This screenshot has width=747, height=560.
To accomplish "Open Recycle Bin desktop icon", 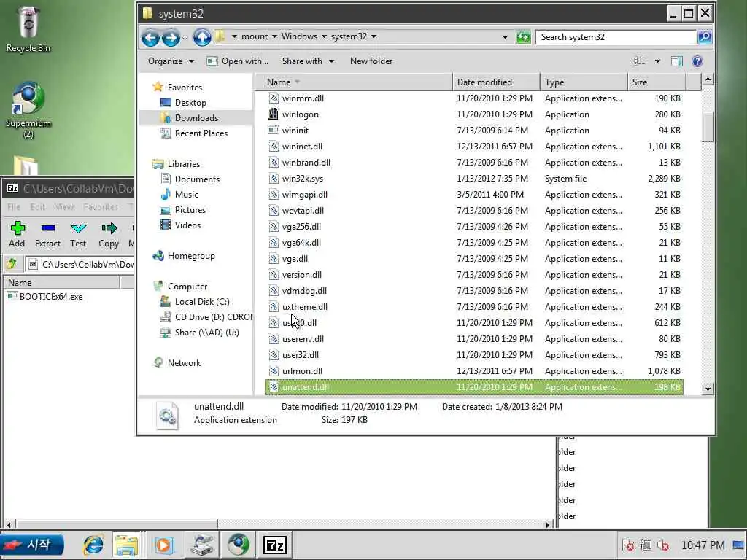I will [28, 29].
